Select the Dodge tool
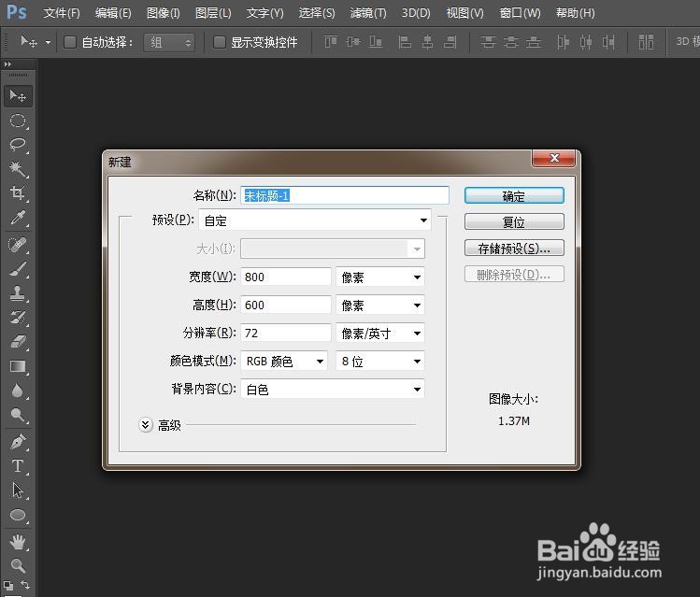 pos(18,415)
